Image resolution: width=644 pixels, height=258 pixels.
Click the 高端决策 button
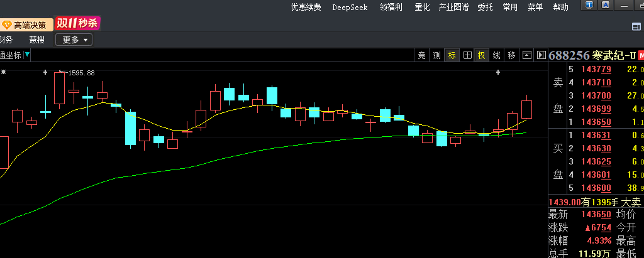25,24
